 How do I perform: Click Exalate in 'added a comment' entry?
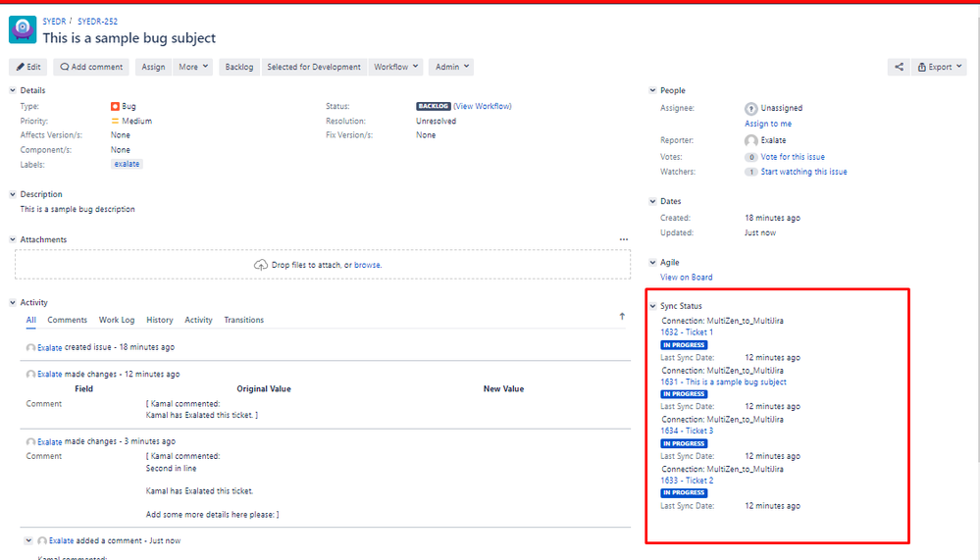tap(61, 540)
